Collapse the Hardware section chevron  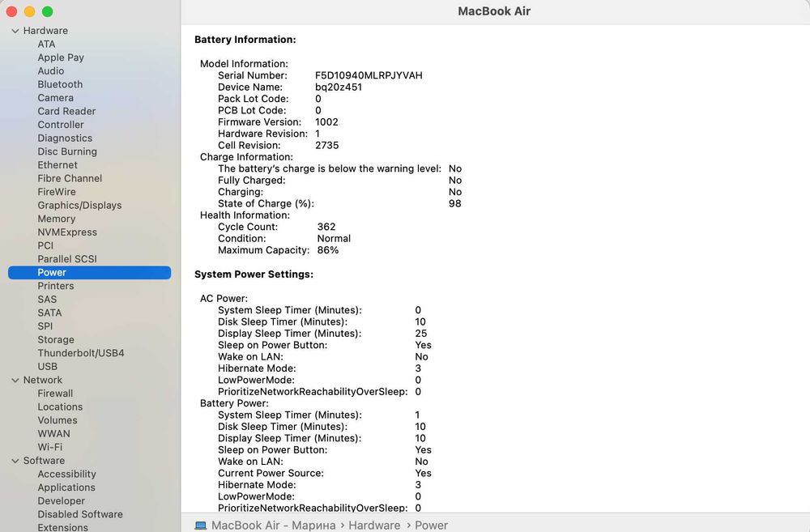[15, 31]
